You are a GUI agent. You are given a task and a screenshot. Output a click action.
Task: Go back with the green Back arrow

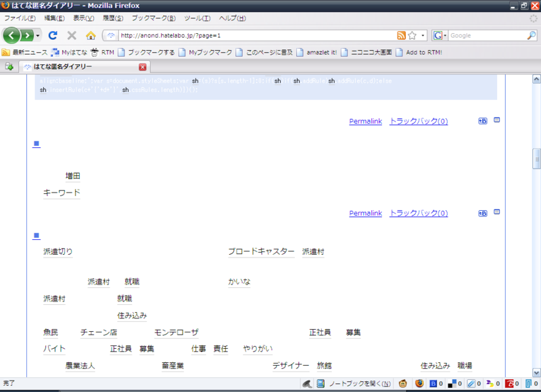(11, 35)
